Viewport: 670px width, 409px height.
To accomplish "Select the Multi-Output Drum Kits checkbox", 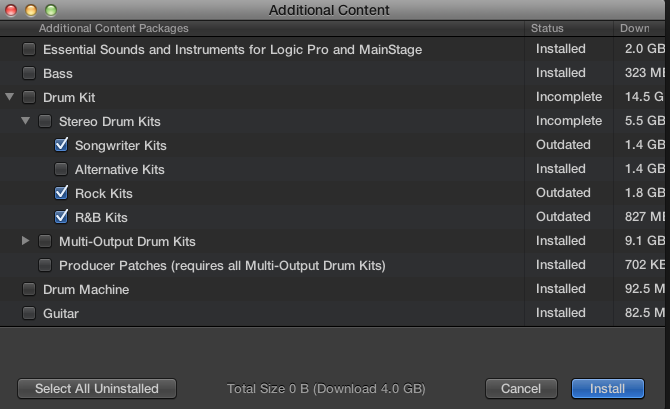I will click(45, 241).
